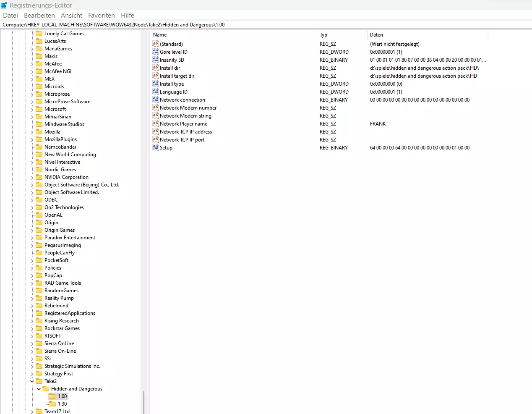Click the 1.30 subkey folder icon
This screenshot has height=414, width=532.
coord(52,404)
